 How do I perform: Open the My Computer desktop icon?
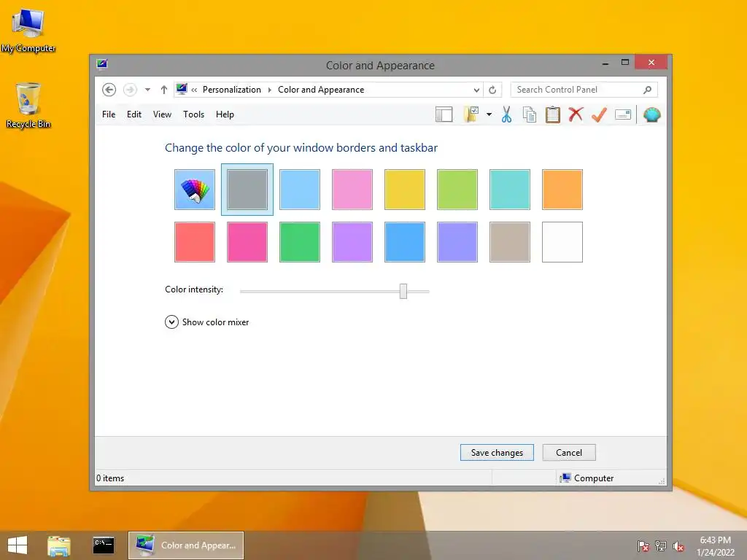(x=28, y=31)
